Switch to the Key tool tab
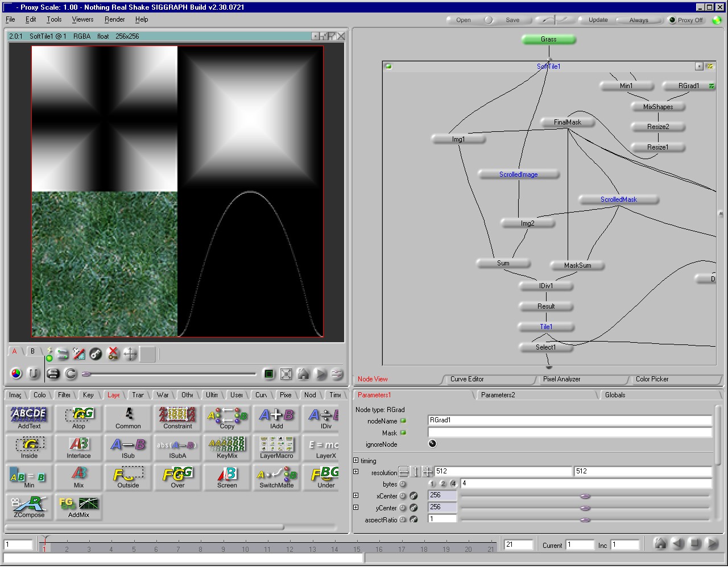This screenshot has width=728, height=582. coord(88,395)
